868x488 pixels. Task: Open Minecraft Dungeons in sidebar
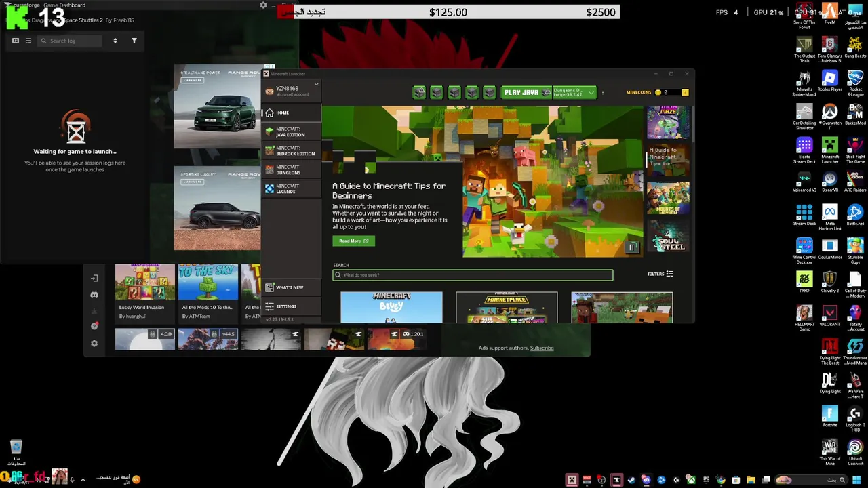(x=292, y=169)
